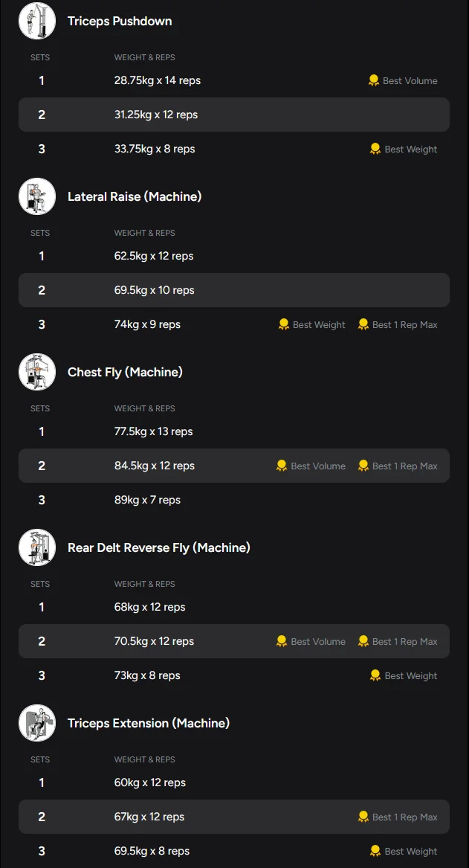Click Best Weight medal on 33.75kg x 8 reps

375,149
